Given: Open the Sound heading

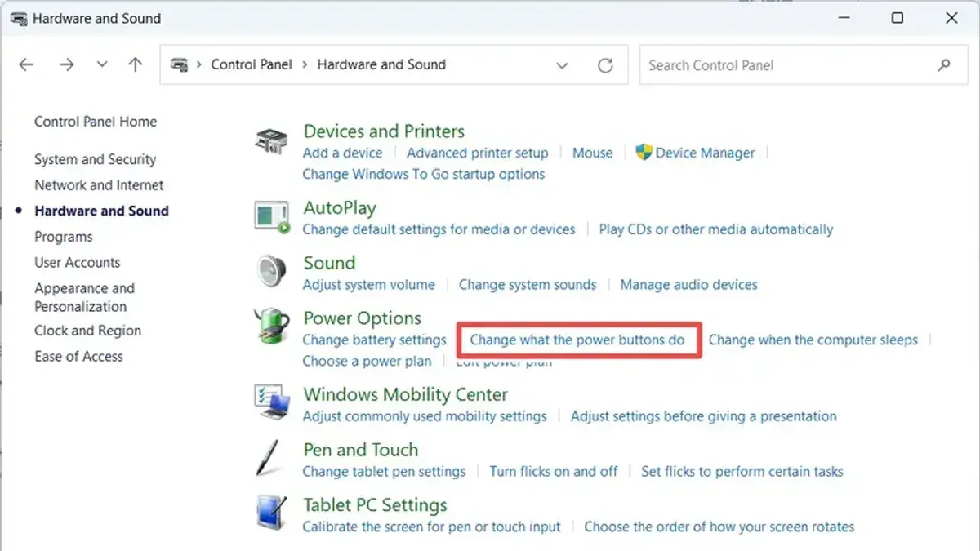Looking at the screenshot, I should click(x=329, y=263).
